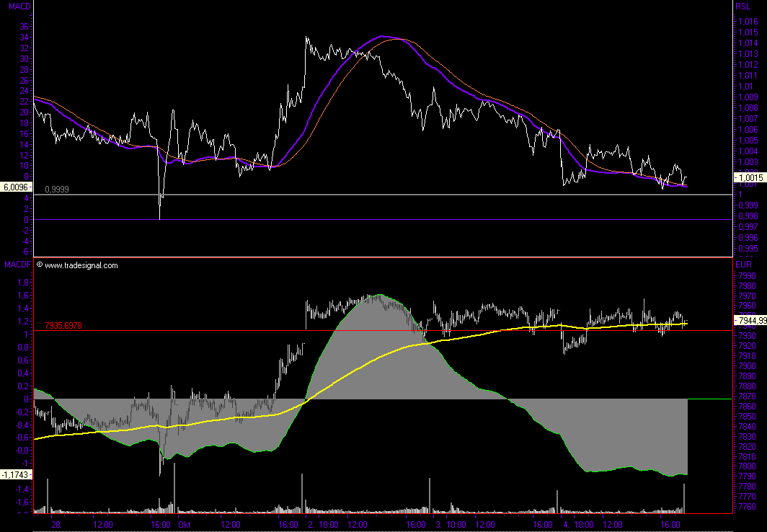The height and width of the screenshot is (532, 767).
Task: Click the 36 tick on MACD axis
Action: click(24, 27)
